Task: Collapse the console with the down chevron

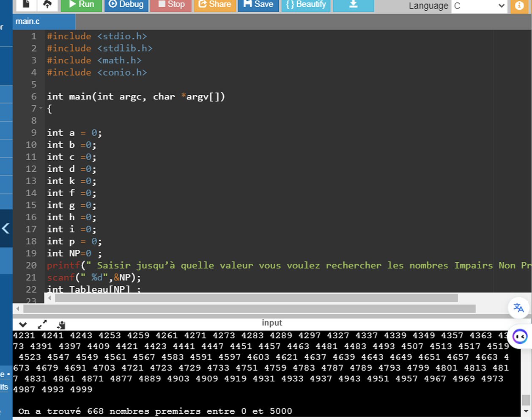Action: pos(23,325)
